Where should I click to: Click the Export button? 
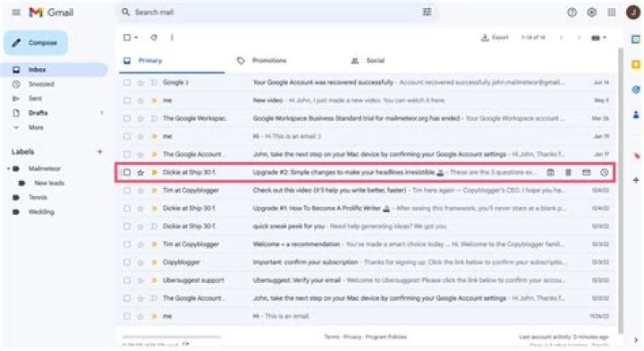(x=495, y=38)
